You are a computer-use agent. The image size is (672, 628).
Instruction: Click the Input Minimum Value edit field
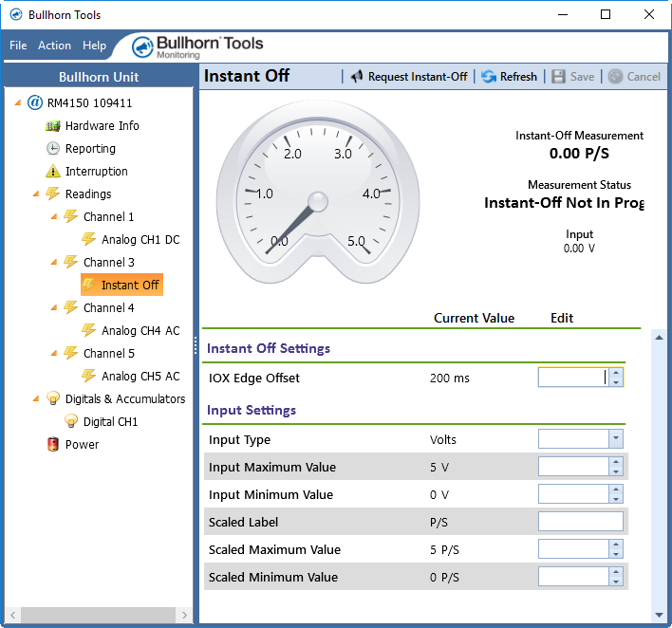click(573, 494)
